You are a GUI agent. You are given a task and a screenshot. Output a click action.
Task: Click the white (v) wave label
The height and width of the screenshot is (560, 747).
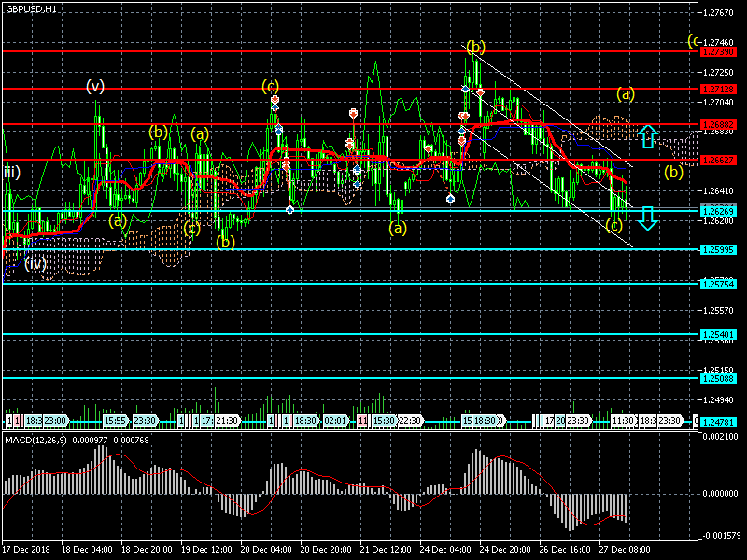94,87
